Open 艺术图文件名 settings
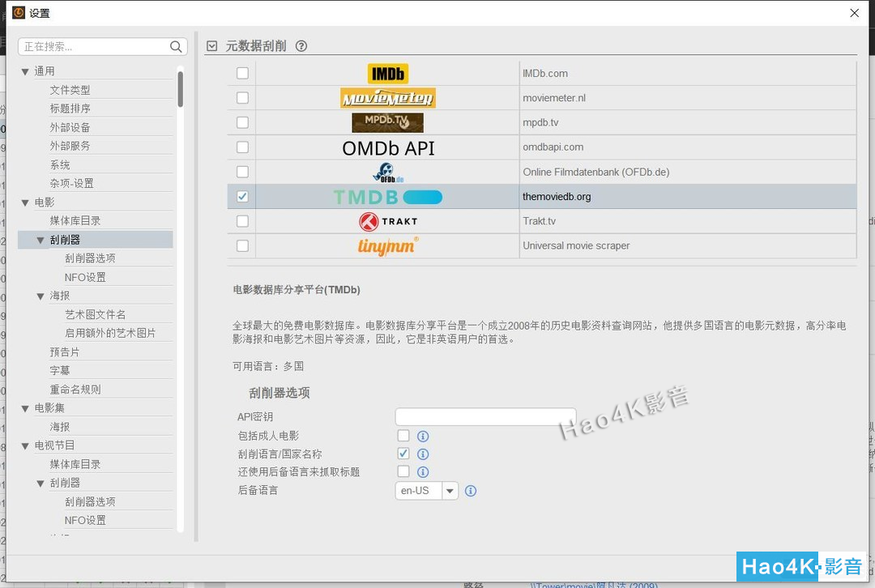 coord(95,314)
